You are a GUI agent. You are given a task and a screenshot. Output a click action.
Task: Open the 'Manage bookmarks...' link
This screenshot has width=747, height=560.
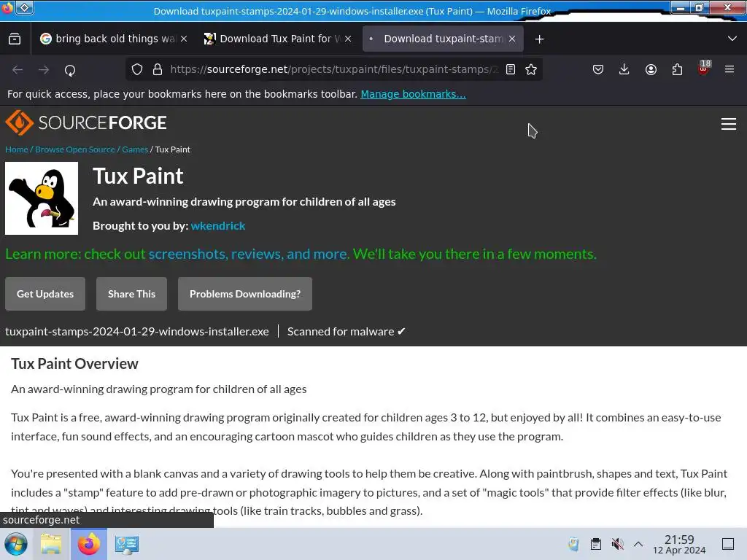tap(413, 94)
